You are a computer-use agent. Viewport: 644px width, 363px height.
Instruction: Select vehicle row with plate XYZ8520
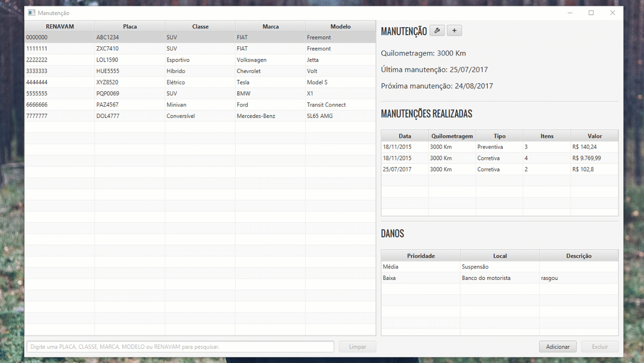click(x=200, y=82)
